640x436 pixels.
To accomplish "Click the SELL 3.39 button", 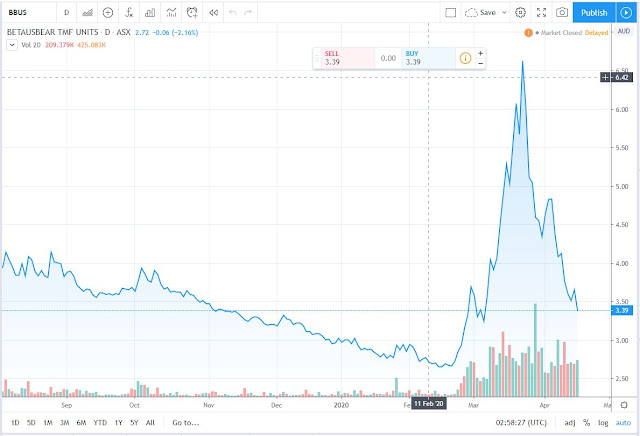I will 347,58.
